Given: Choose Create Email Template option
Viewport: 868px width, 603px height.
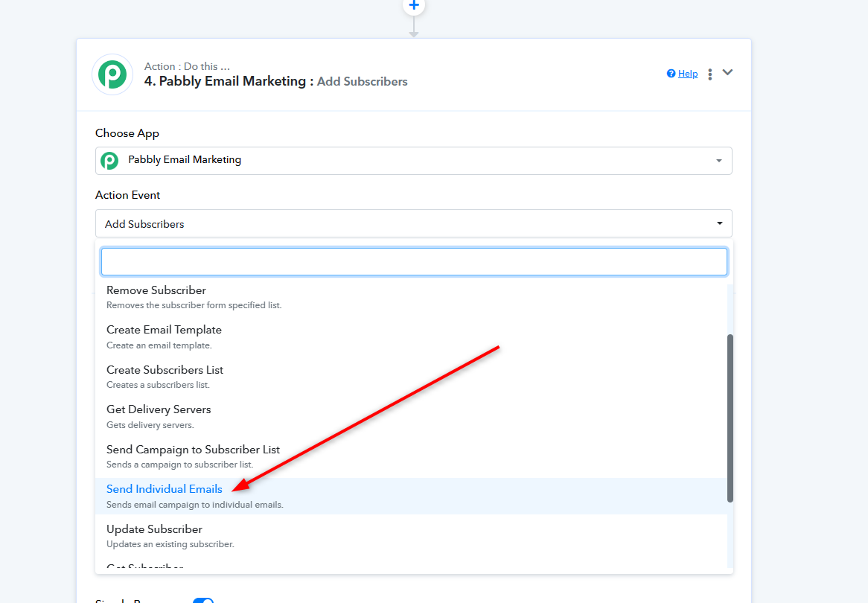Looking at the screenshot, I should (x=411, y=336).
